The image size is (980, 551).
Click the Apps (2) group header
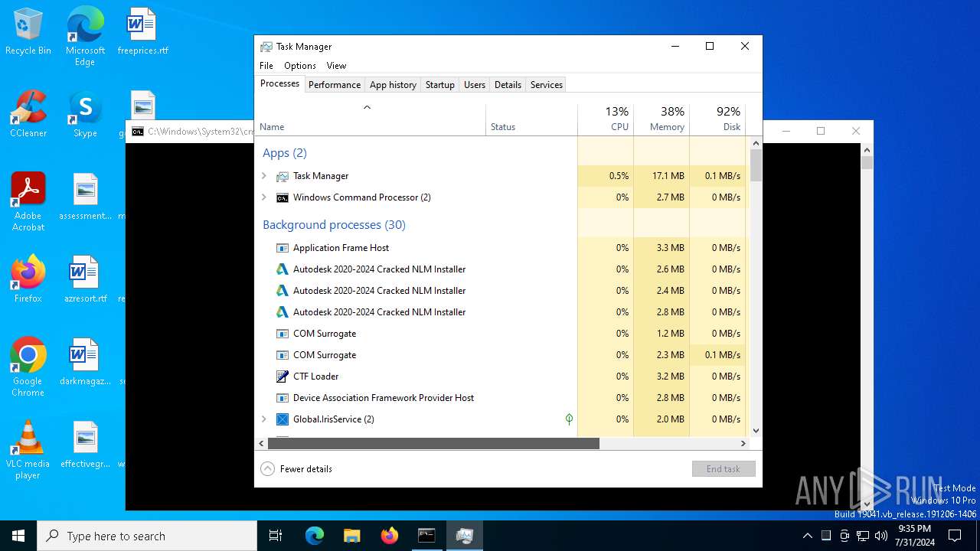click(x=285, y=153)
